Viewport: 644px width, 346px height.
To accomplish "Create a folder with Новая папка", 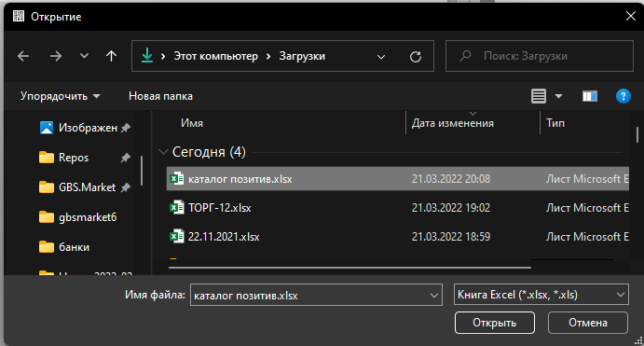I will coord(160,96).
